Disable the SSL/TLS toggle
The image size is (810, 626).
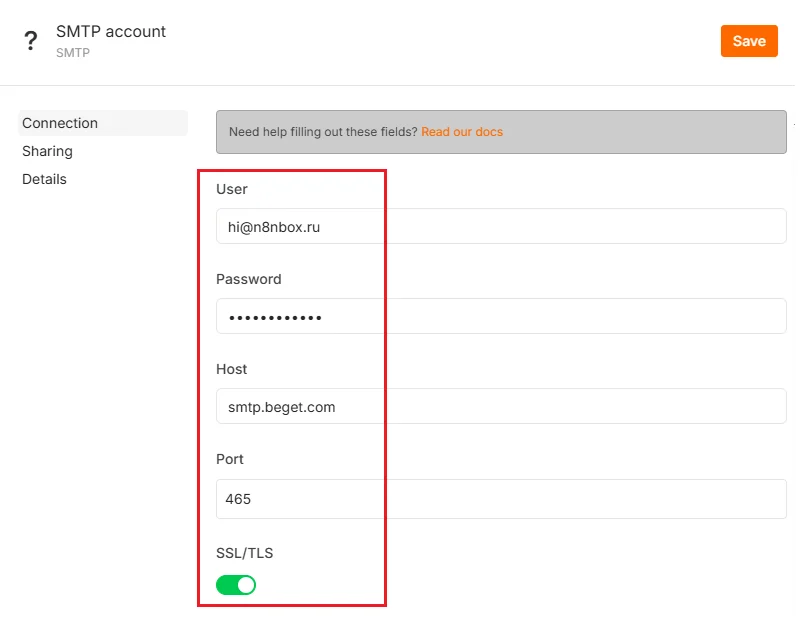pos(236,585)
